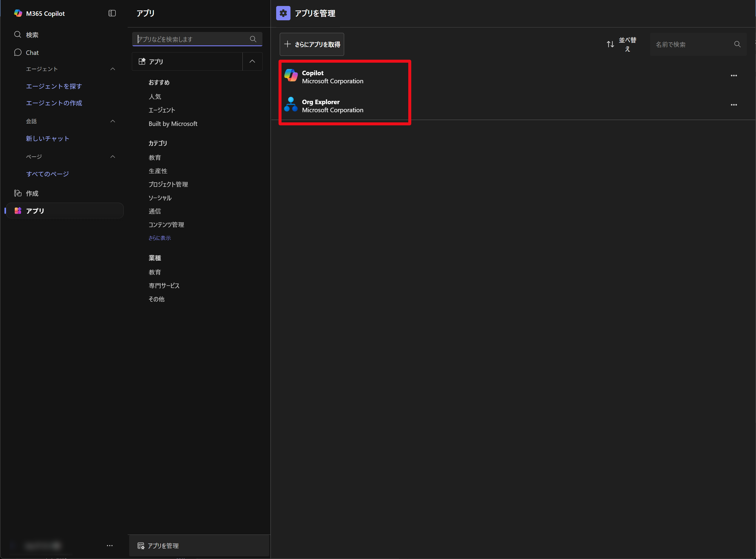Open more options for Org Explorer row

point(734,105)
